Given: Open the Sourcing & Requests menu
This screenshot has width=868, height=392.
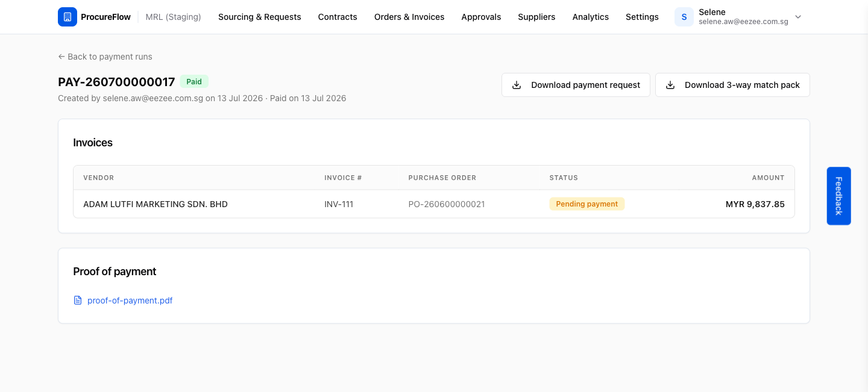Looking at the screenshot, I should [260, 17].
